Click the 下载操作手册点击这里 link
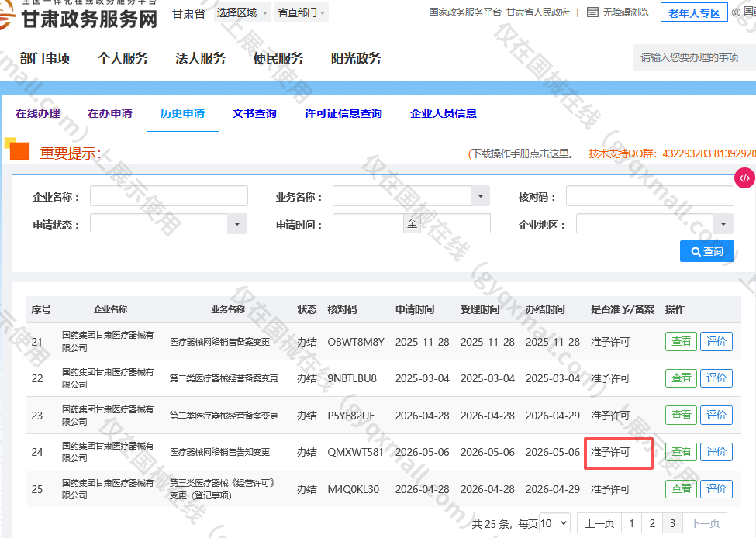Viewport: 756px width, 538px height. tap(521, 153)
